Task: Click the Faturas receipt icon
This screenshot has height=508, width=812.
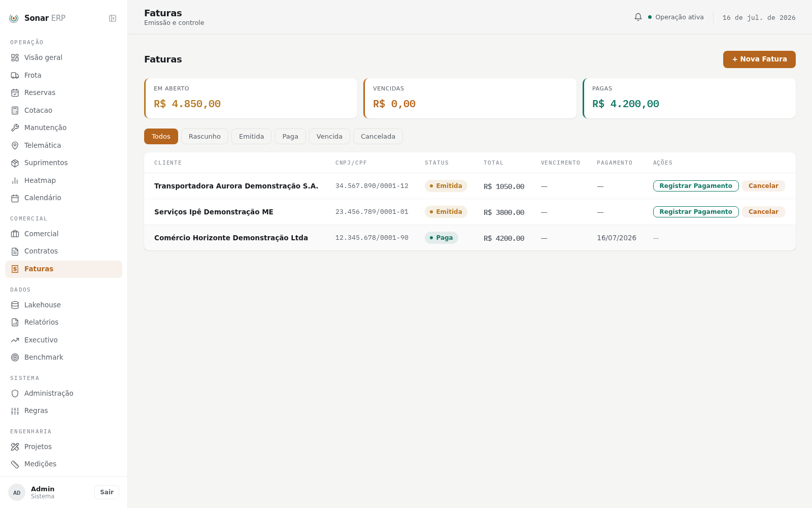Action: [15, 269]
